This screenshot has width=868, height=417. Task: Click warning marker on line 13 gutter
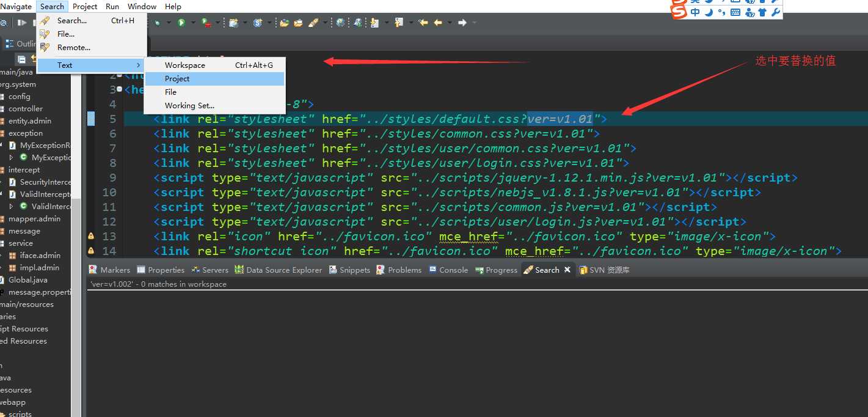pyautogui.click(x=91, y=236)
